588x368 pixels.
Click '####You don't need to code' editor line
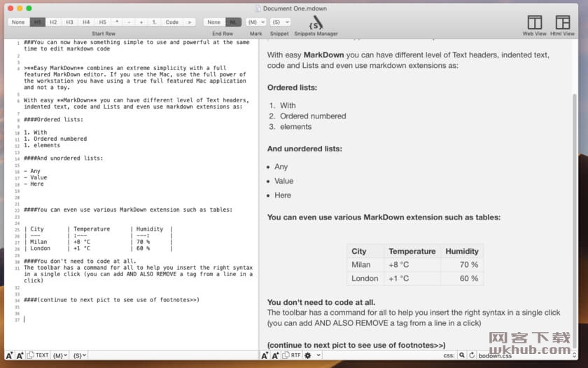(80, 261)
